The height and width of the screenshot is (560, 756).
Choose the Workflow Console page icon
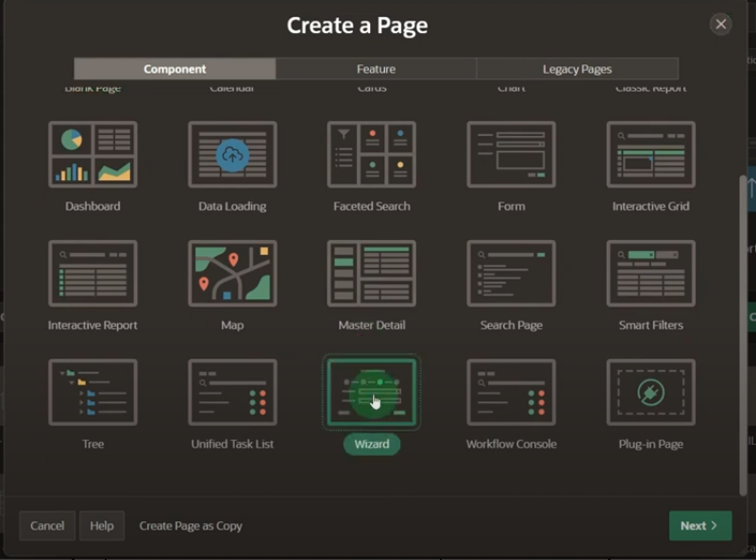pos(511,392)
